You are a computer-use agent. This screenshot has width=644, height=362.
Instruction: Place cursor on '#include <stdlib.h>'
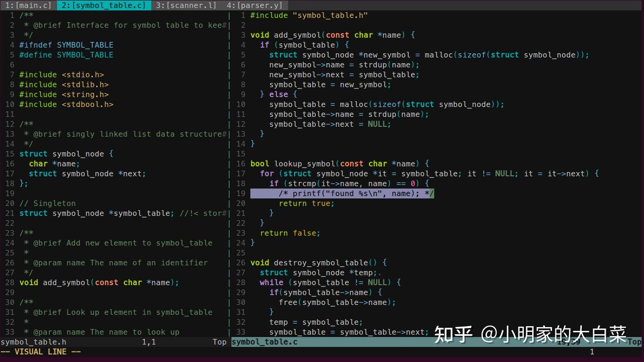(x=64, y=84)
